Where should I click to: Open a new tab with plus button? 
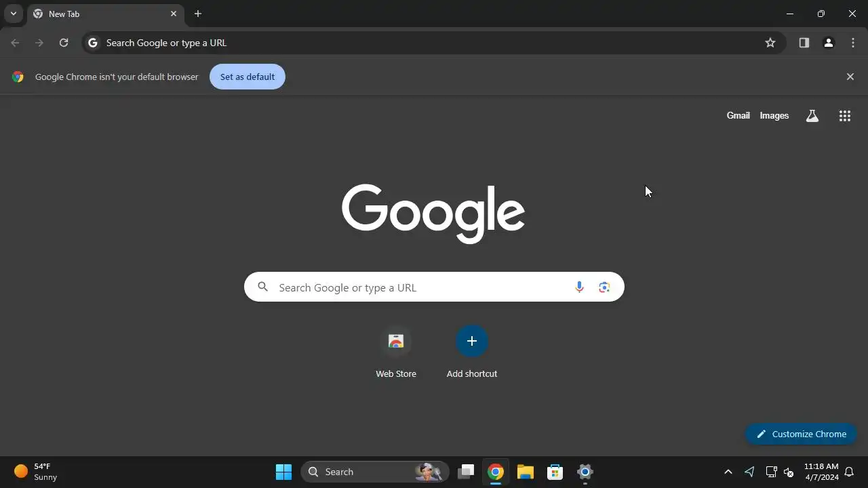pos(198,14)
